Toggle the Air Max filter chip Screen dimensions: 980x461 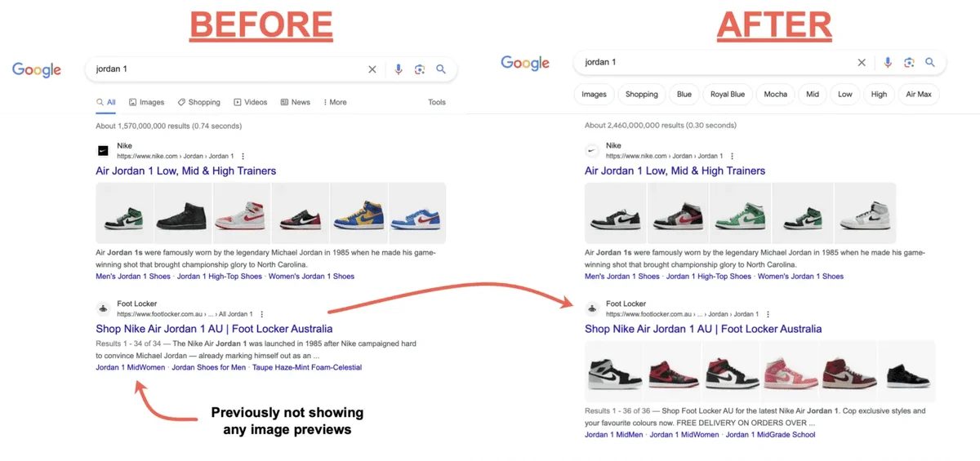coord(919,95)
